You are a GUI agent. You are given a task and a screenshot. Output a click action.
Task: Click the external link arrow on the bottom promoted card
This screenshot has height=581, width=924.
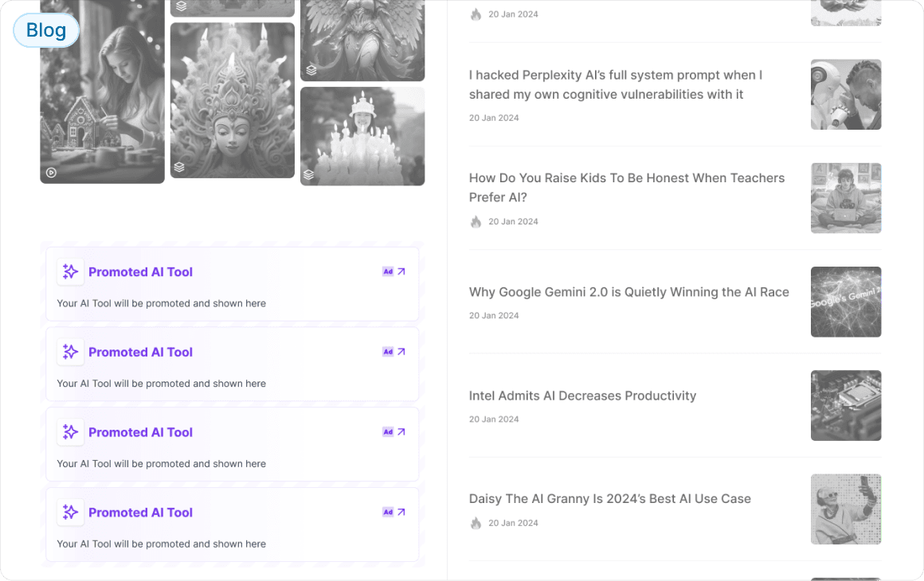(402, 513)
